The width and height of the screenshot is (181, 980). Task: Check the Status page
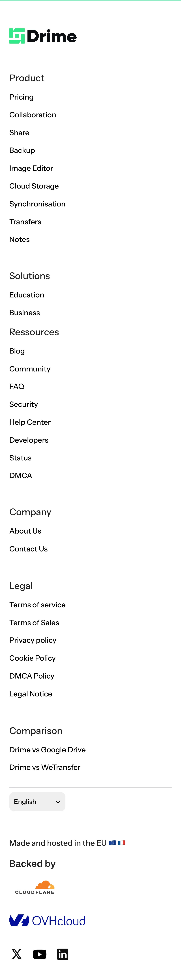pos(20,458)
